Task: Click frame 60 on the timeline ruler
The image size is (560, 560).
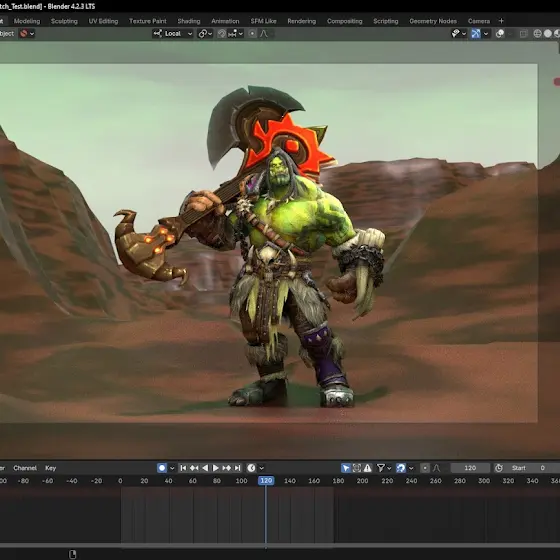Action: (192, 481)
